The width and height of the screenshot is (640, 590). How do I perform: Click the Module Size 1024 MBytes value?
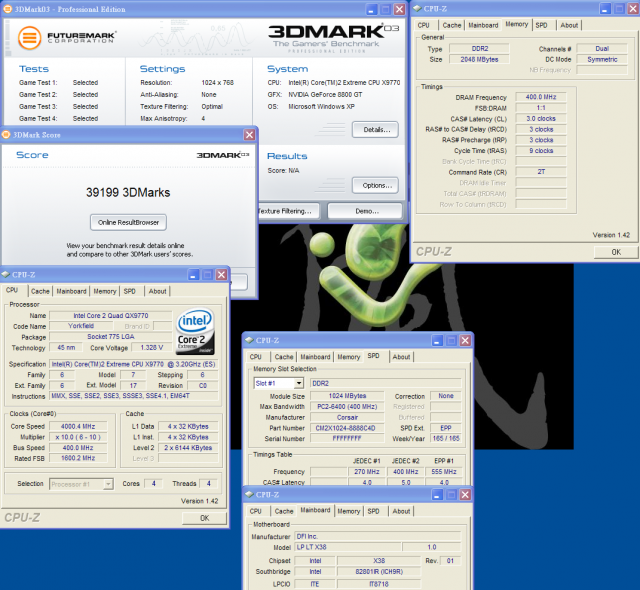[347, 396]
